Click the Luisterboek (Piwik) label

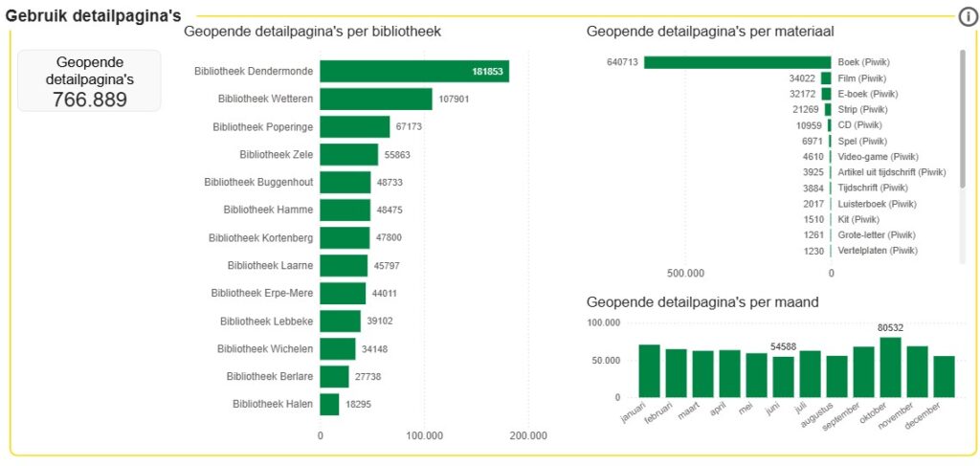click(877, 204)
